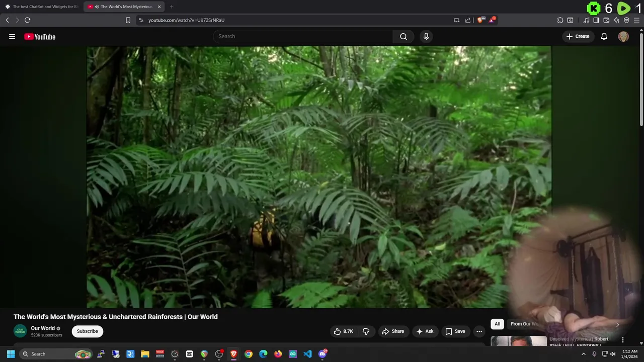Open Brave VPN shield icon
This screenshot has height=362, width=644.
pyautogui.click(x=626, y=20)
